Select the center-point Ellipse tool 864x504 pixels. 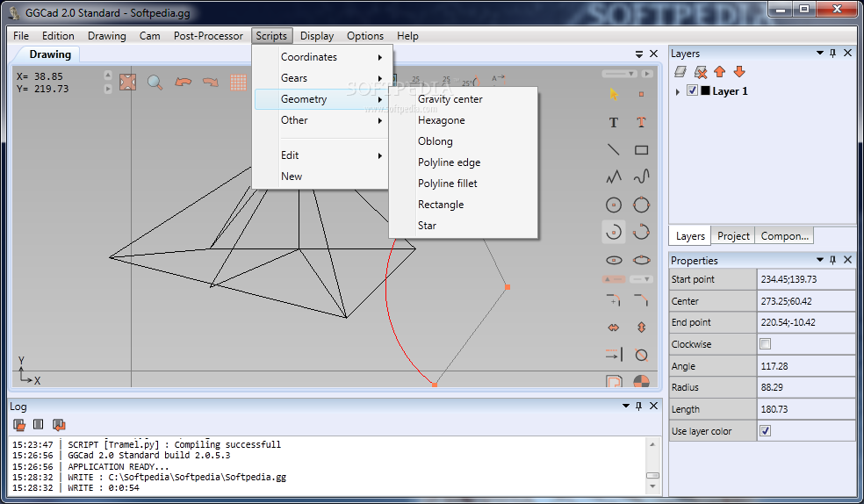614,260
